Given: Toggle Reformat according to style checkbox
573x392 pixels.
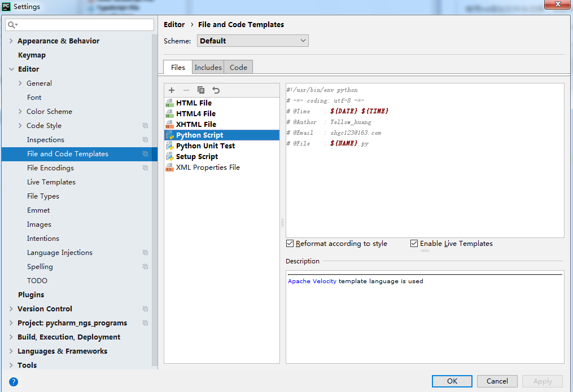Looking at the screenshot, I should 290,244.
